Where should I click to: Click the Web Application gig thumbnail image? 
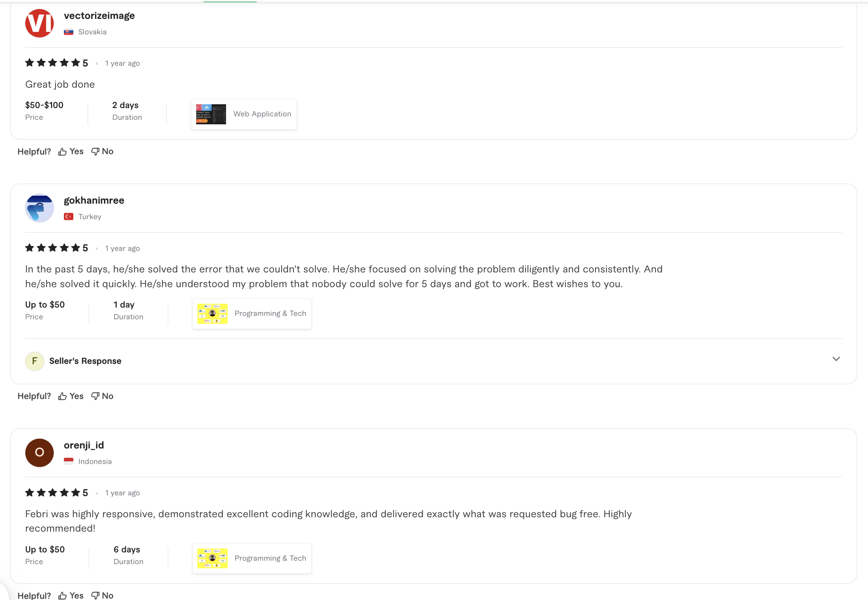click(x=211, y=114)
